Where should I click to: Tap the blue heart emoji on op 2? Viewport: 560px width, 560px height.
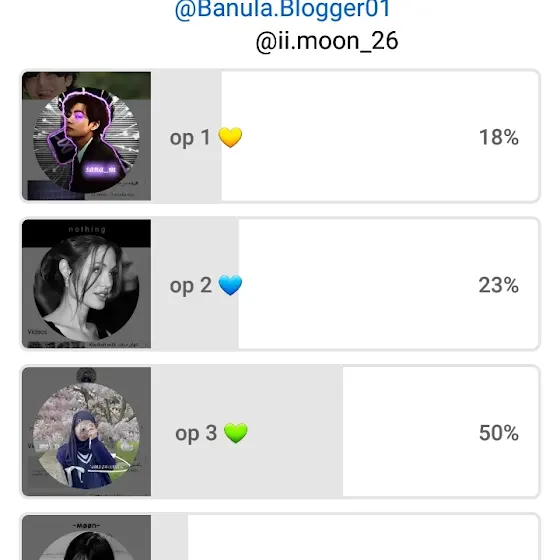point(230,285)
